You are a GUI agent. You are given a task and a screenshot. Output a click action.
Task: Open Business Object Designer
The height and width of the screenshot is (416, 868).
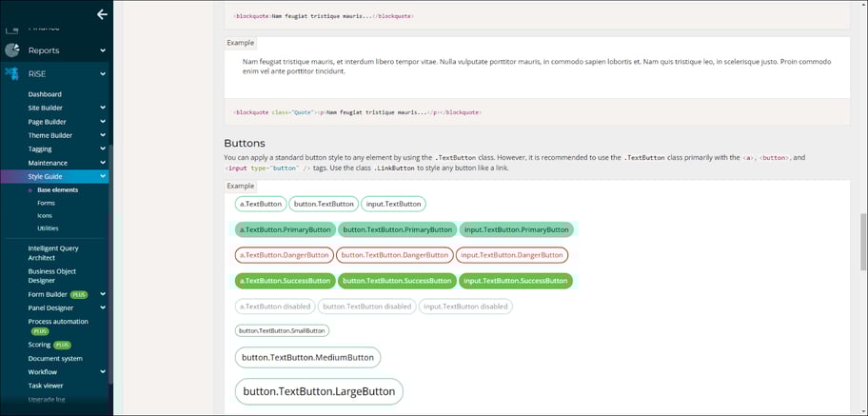coord(52,276)
